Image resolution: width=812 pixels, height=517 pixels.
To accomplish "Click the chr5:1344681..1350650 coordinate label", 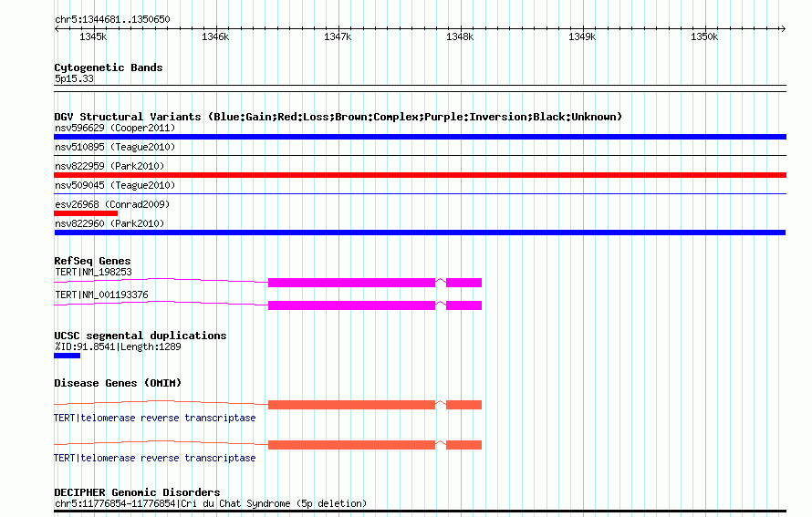I will [112, 19].
